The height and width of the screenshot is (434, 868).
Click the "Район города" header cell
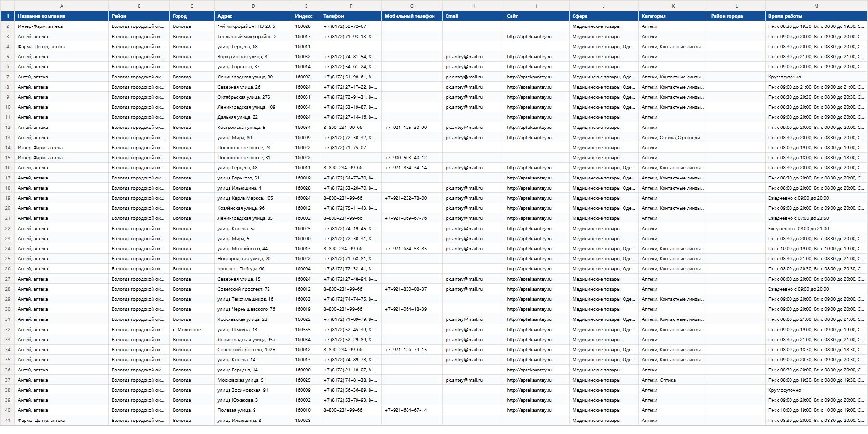[x=737, y=16]
